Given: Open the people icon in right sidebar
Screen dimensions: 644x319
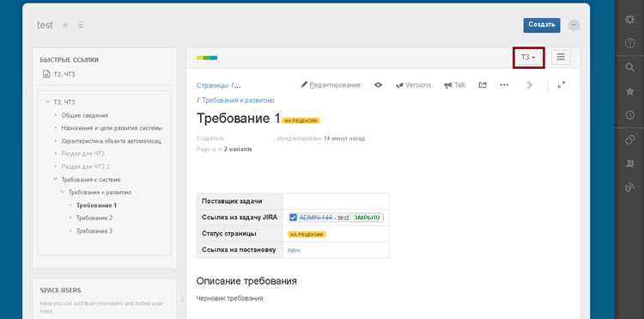Looking at the screenshot, I should coord(629,163).
